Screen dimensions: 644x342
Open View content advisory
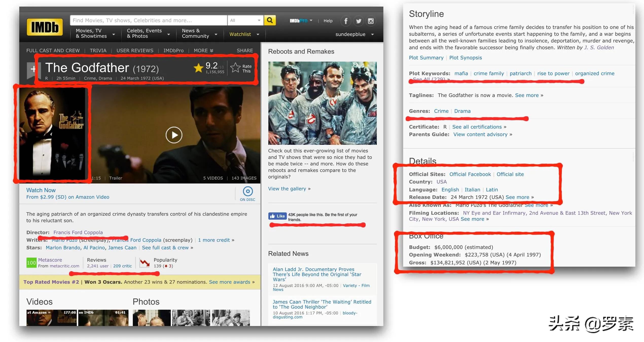480,134
